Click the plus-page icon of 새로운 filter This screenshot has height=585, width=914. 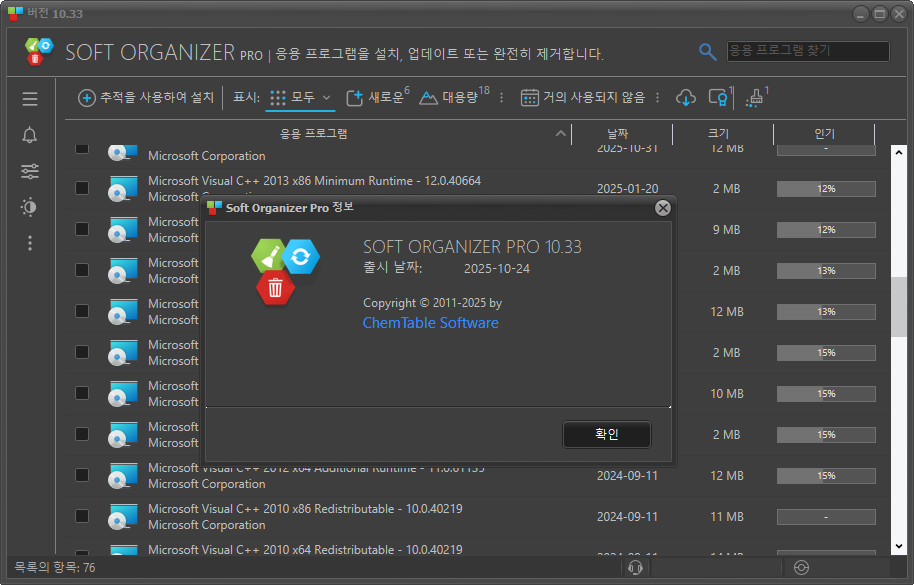(354, 98)
